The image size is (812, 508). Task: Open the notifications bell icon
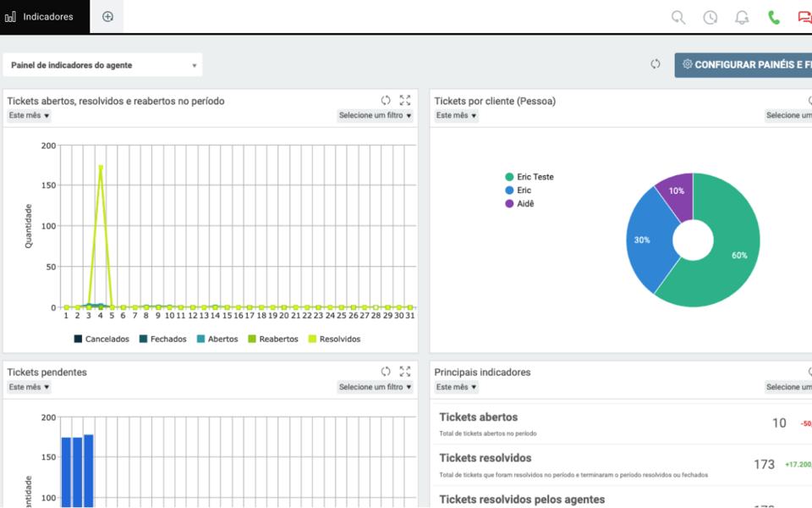[x=742, y=17]
